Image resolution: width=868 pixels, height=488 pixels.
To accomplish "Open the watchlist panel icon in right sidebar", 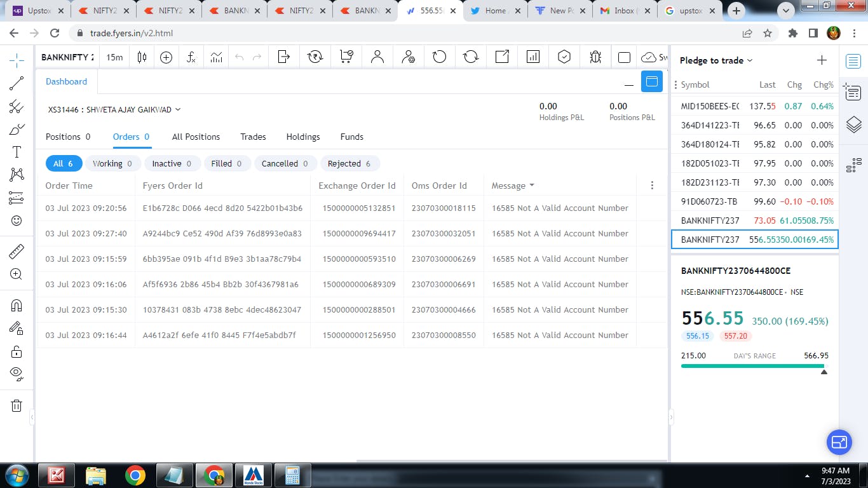I will tap(853, 62).
